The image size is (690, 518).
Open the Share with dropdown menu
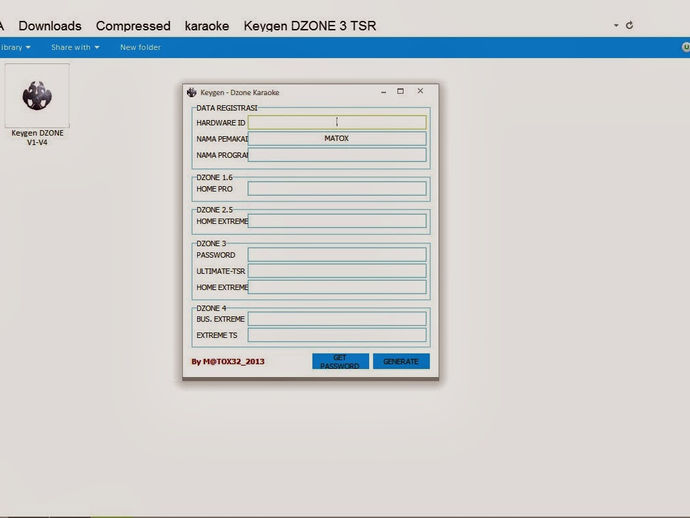coord(75,47)
